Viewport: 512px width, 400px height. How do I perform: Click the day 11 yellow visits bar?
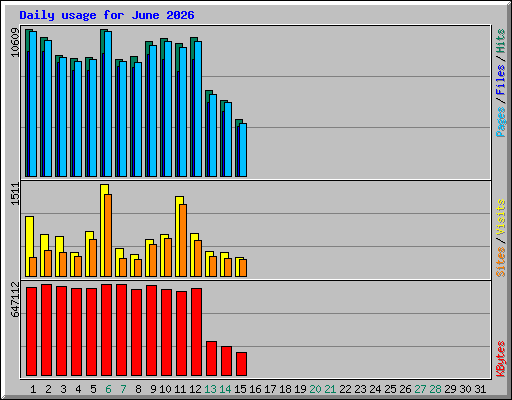click(177, 236)
